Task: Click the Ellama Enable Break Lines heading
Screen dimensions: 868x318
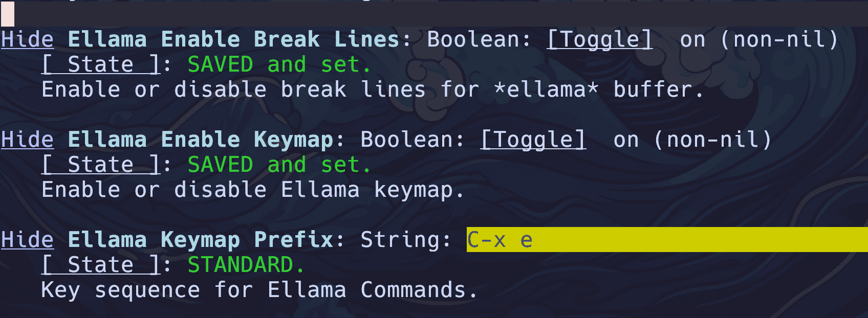Action: [233, 39]
